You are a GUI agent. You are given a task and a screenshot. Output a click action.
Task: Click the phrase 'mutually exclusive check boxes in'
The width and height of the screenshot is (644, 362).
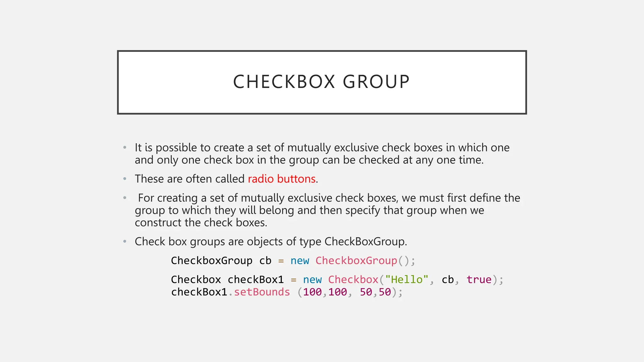(x=371, y=147)
